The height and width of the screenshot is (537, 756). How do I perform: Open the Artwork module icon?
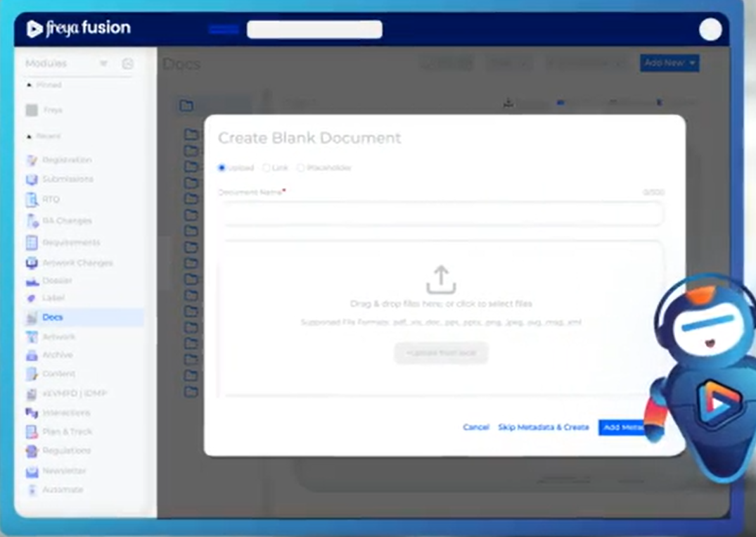32,337
